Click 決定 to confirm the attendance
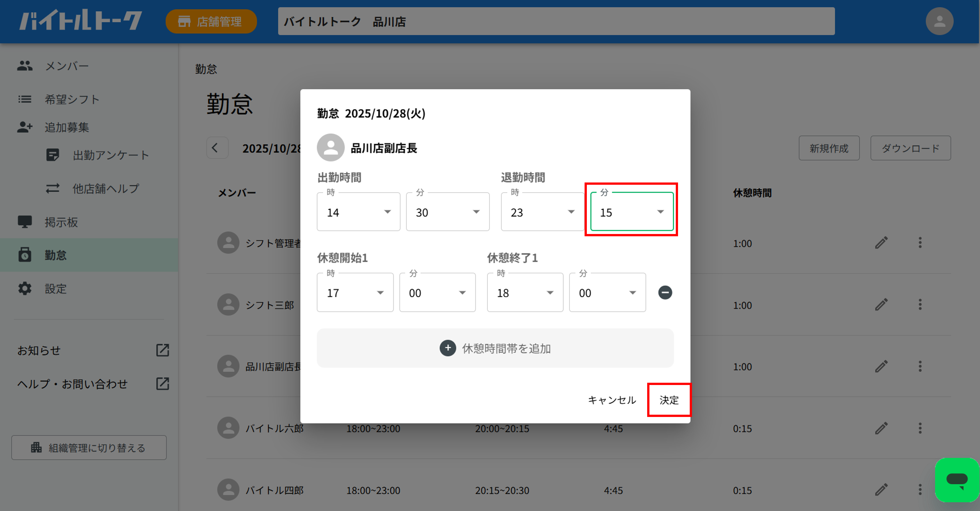 (x=669, y=400)
